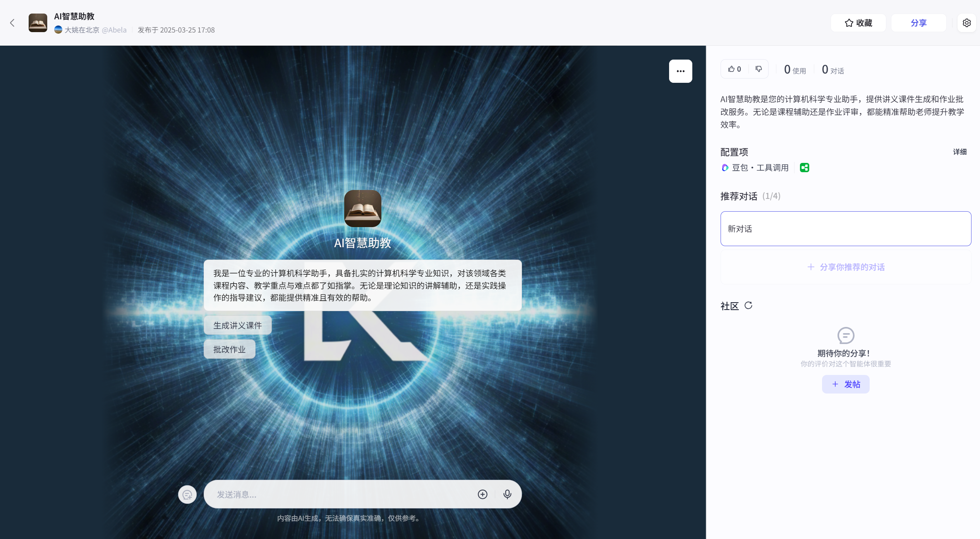Click the plus attachment icon in message box
980x539 pixels.
pos(482,494)
